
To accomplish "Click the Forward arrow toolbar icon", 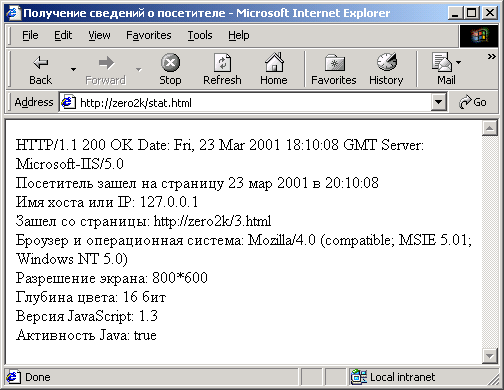I will coord(106,63).
